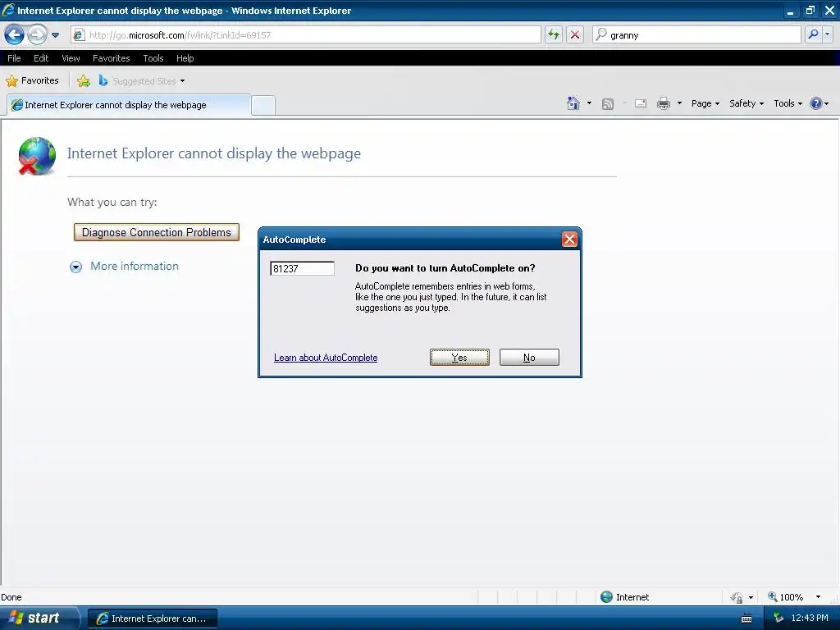840x630 pixels.
Task: Click the Internet security zone indicator
Action: pyautogui.click(x=624, y=597)
